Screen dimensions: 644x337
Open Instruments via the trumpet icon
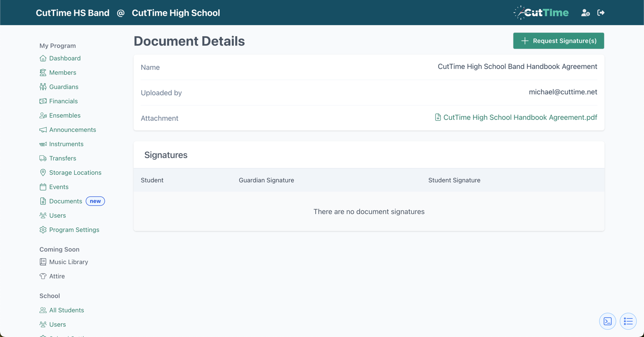[x=43, y=144]
